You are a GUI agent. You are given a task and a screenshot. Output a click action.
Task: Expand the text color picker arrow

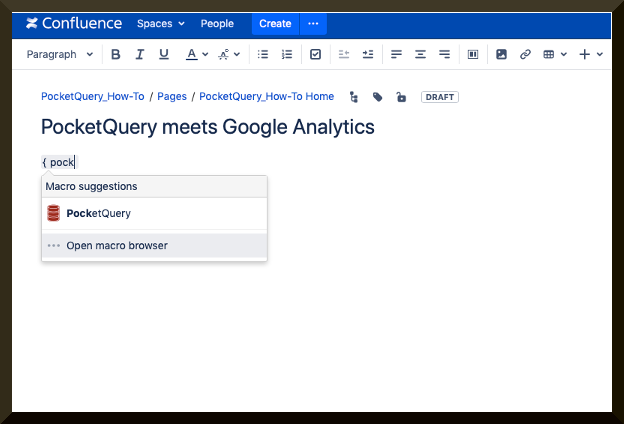pos(205,54)
